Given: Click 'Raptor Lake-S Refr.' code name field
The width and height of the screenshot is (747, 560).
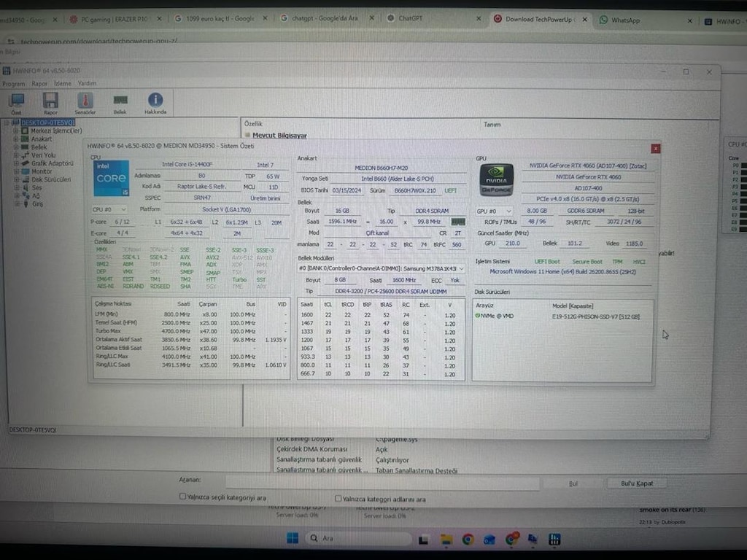Looking at the screenshot, I should (x=201, y=187).
